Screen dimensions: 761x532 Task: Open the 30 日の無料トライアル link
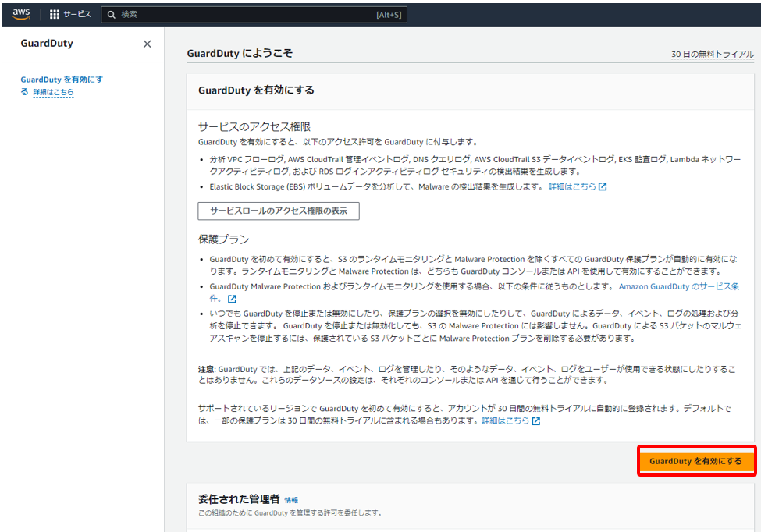tap(713, 55)
